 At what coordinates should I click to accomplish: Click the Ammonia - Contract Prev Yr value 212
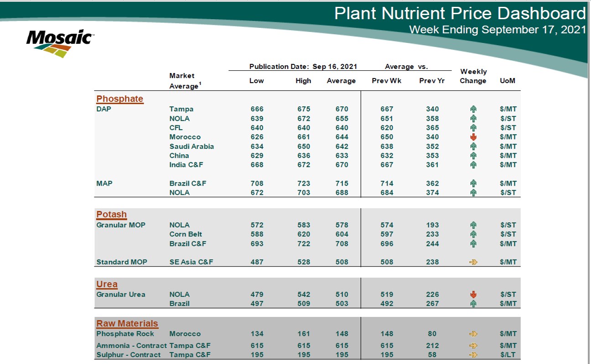432,346
